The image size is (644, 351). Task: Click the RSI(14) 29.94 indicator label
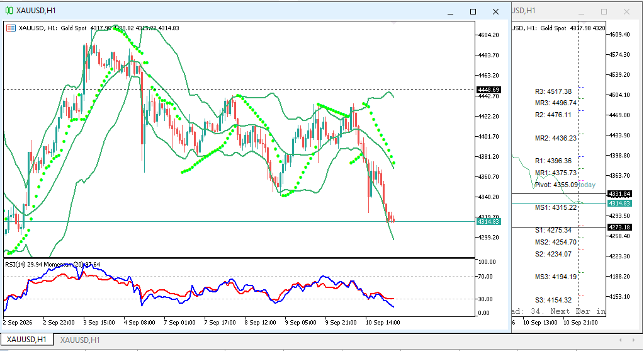pyautogui.click(x=23, y=264)
